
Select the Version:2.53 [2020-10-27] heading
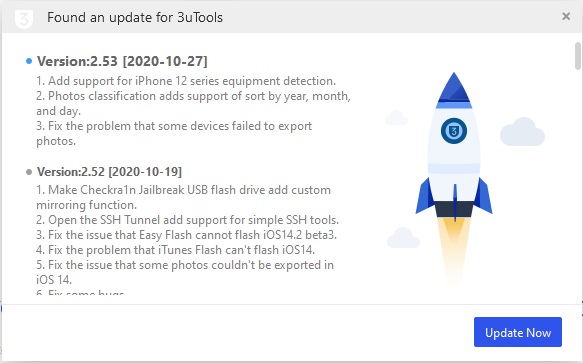122,61
